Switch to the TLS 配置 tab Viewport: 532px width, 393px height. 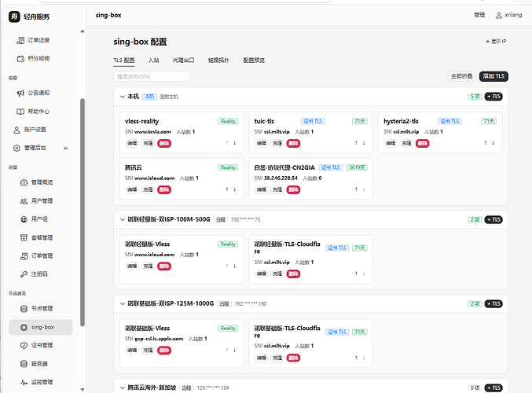[x=124, y=61]
